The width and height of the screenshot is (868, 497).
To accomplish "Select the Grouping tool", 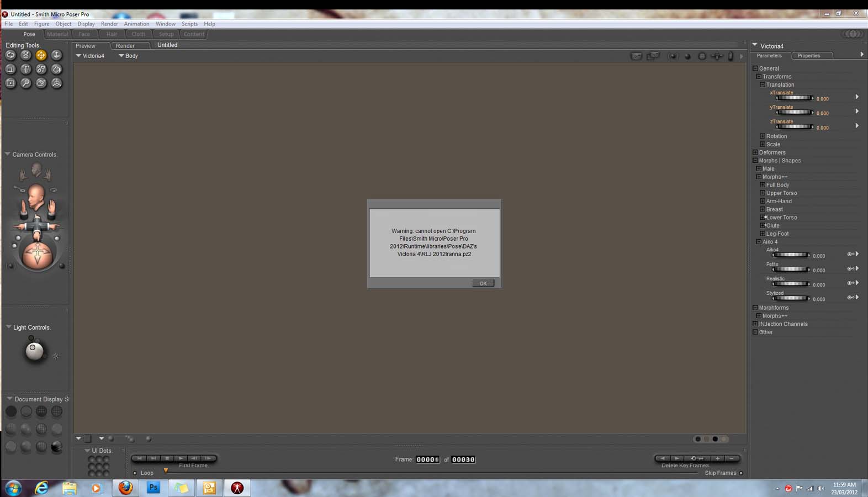I will click(x=10, y=83).
